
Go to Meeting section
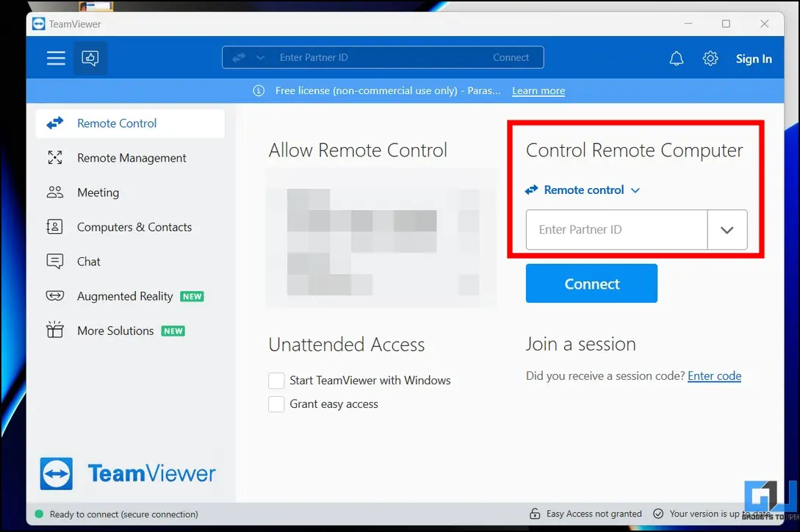pos(130,193)
